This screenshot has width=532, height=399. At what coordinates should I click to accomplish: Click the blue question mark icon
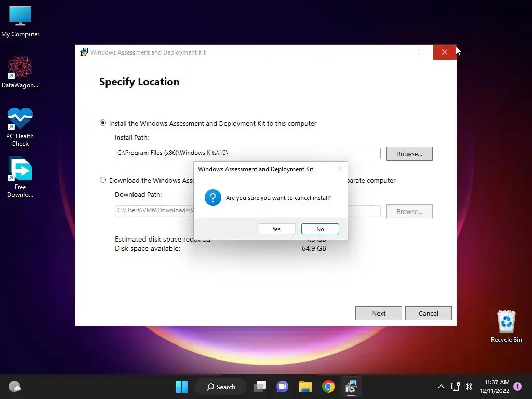click(x=212, y=197)
